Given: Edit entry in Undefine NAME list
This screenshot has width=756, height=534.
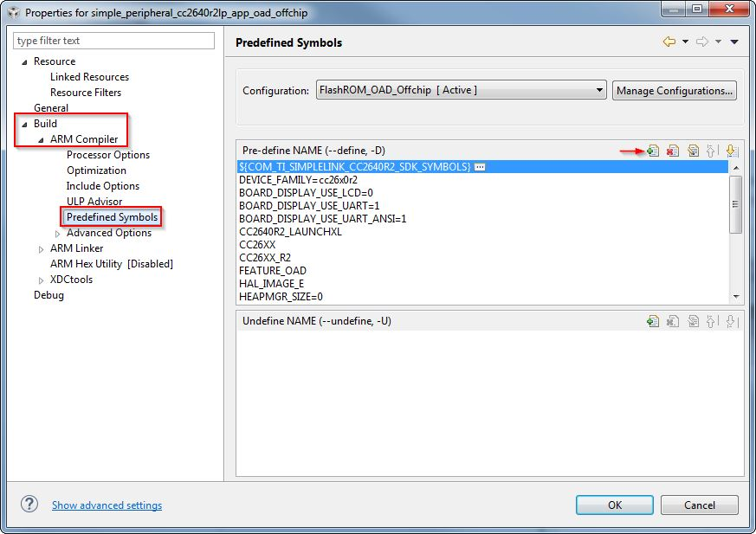Looking at the screenshot, I should coord(694,321).
